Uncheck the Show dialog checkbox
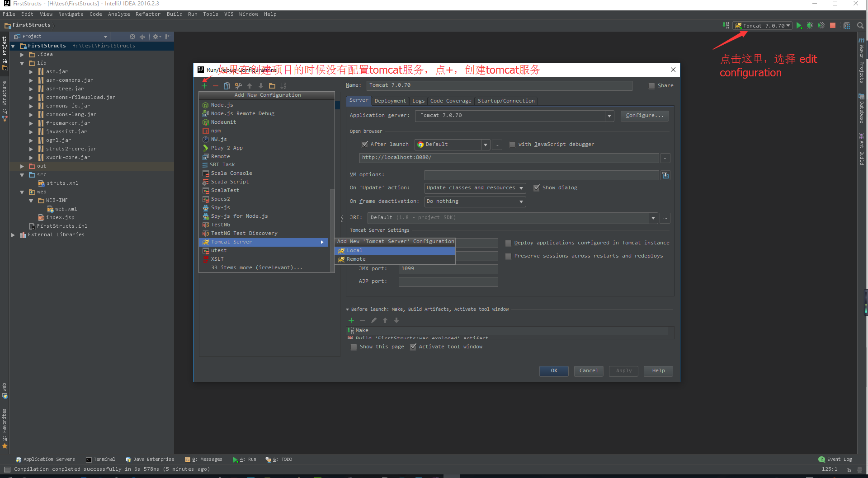Image resolution: width=868 pixels, height=478 pixels. (x=537, y=187)
